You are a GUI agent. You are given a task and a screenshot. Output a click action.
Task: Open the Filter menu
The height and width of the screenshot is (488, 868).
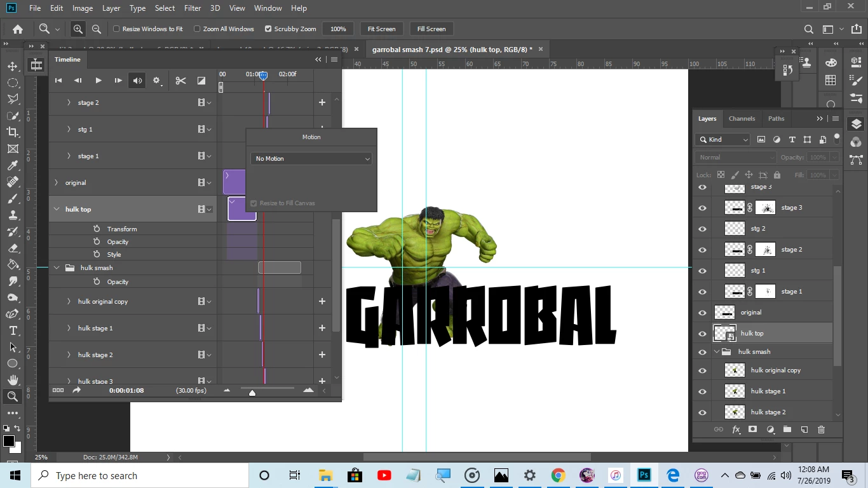(x=192, y=8)
